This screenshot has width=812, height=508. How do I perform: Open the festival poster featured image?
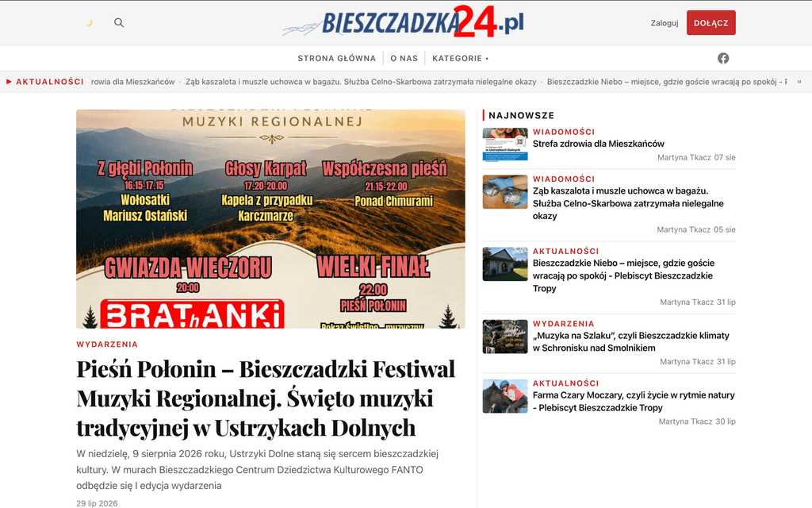point(270,219)
